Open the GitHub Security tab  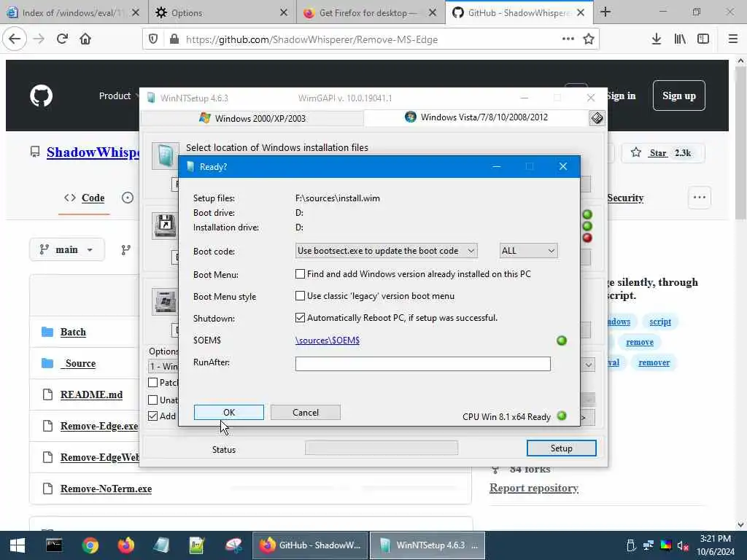[625, 198]
